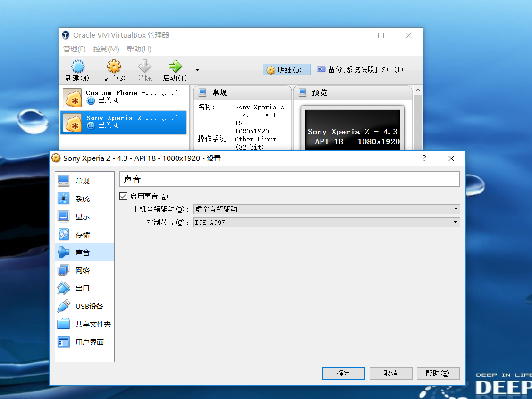The height and width of the screenshot is (399, 532).
Task: Open the 控制芯片(C) ICH AC97 dropdown
Action: pyautogui.click(x=326, y=223)
